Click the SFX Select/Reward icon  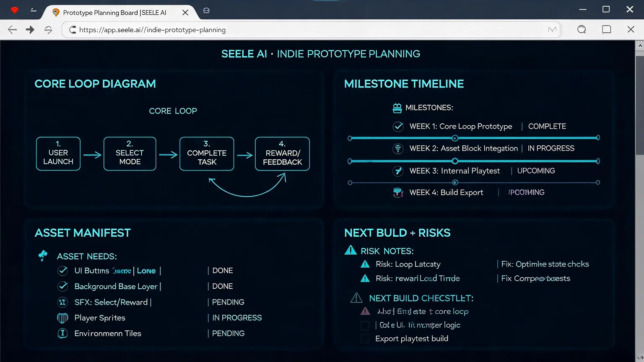click(62, 302)
